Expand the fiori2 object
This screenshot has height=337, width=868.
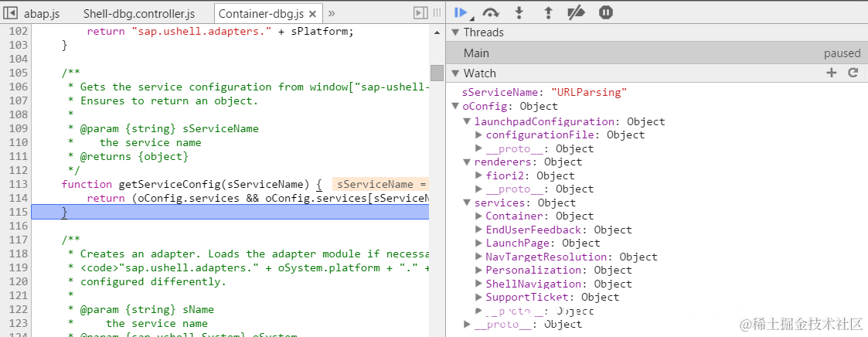click(479, 175)
